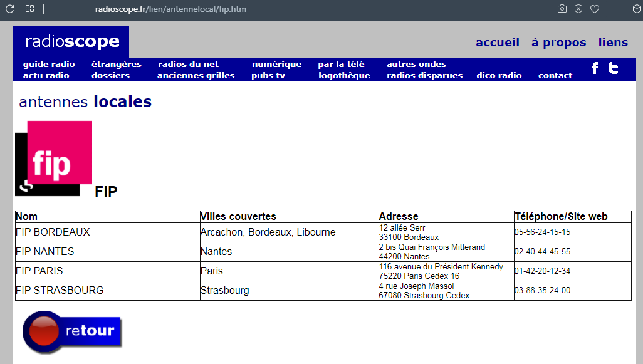The width and height of the screenshot is (643, 364).
Task: Open the speed dial grid icon
Action: click(29, 9)
